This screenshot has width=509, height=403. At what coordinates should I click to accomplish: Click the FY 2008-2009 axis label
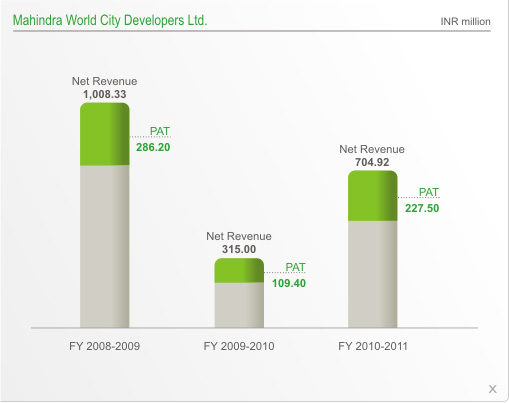click(104, 346)
